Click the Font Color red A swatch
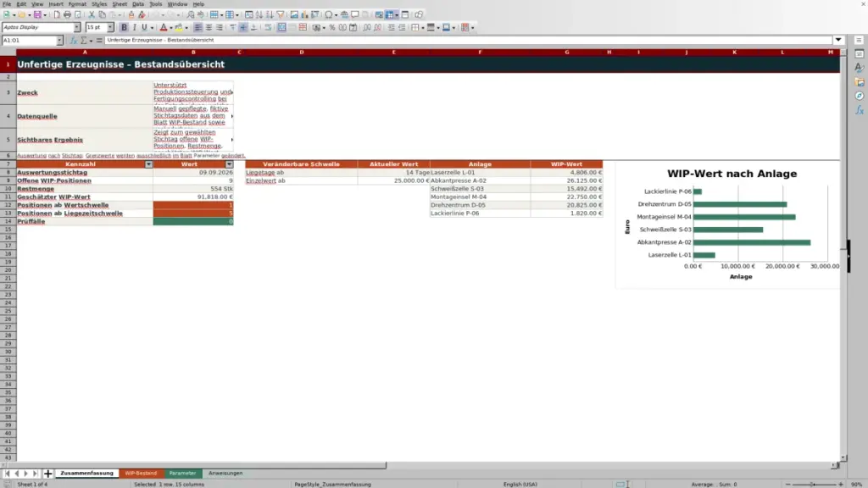Image resolution: width=868 pixels, height=488 pixels. point(164,28)
